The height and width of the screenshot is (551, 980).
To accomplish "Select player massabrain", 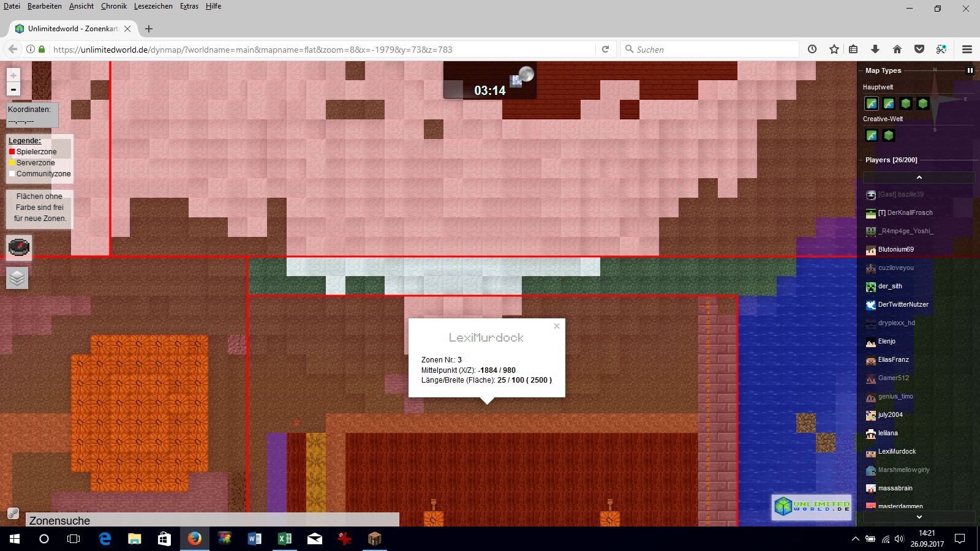I will pos(895,488).
